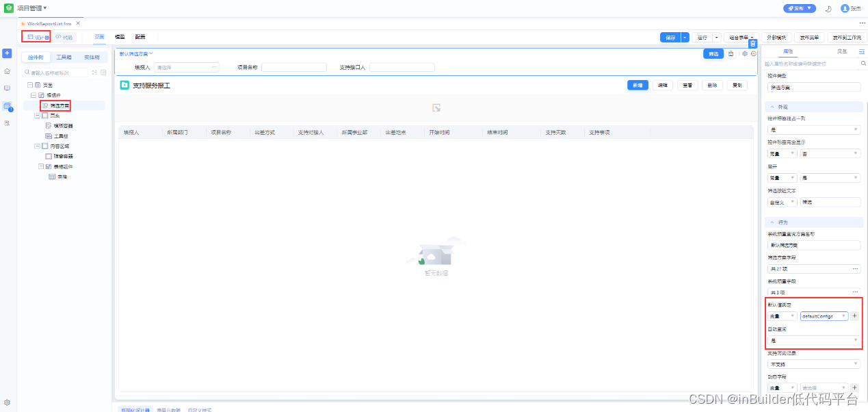Click the badged stack icon in left sidebar
Viewport: 868px width, 412px height.
pos(7,106)
